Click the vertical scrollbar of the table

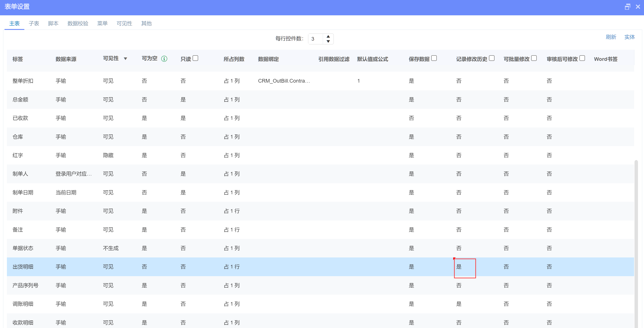point(636,244)
